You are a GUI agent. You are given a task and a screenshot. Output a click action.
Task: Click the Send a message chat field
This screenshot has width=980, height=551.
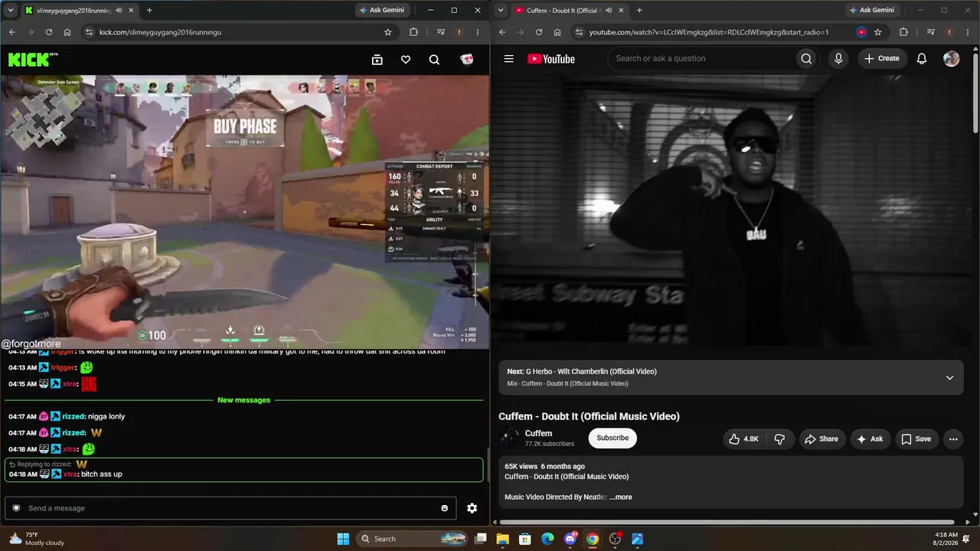(x=230, y=508)
